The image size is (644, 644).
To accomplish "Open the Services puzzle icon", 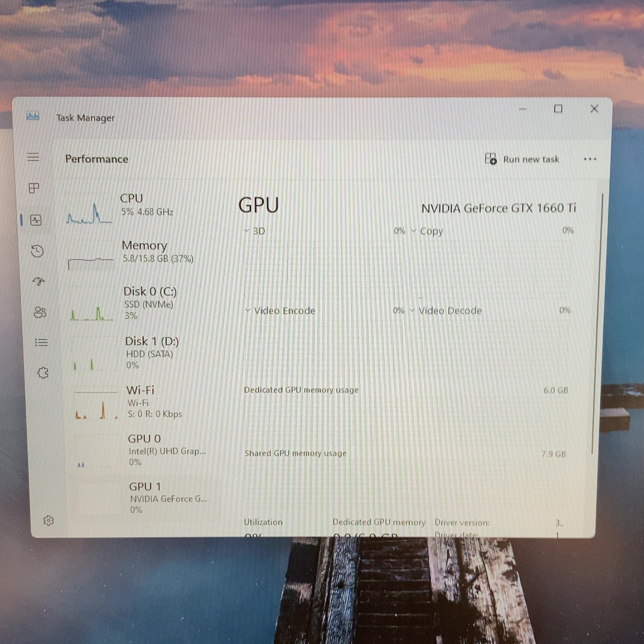I will pos(43,373).
